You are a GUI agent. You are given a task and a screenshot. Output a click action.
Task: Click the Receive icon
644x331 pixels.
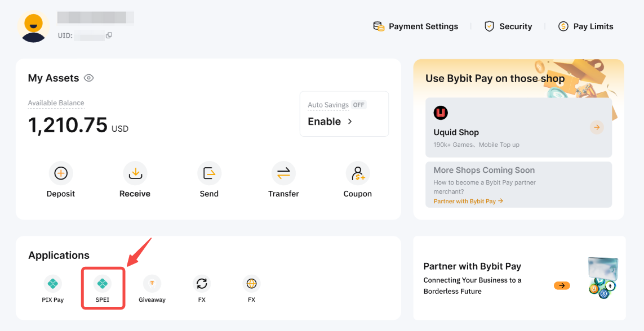tap(135, 174)
